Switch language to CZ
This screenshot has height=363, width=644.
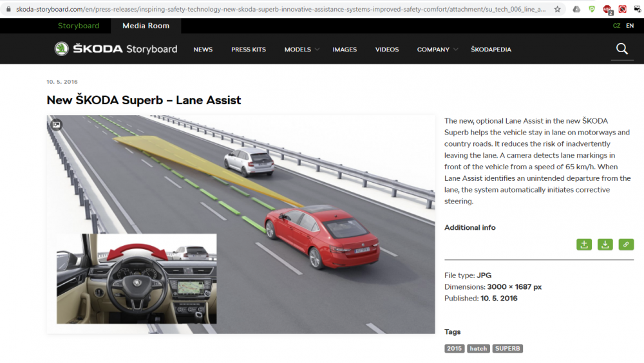(x=616, y=26)
